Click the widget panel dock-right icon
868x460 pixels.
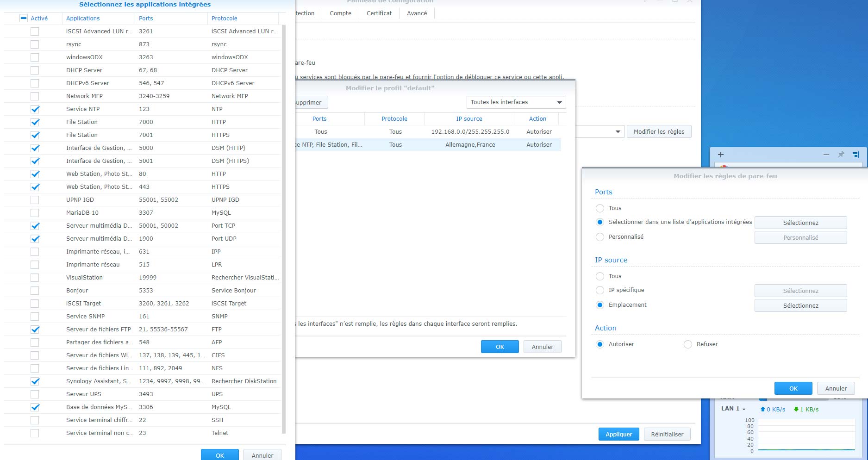tap(856, 155)
